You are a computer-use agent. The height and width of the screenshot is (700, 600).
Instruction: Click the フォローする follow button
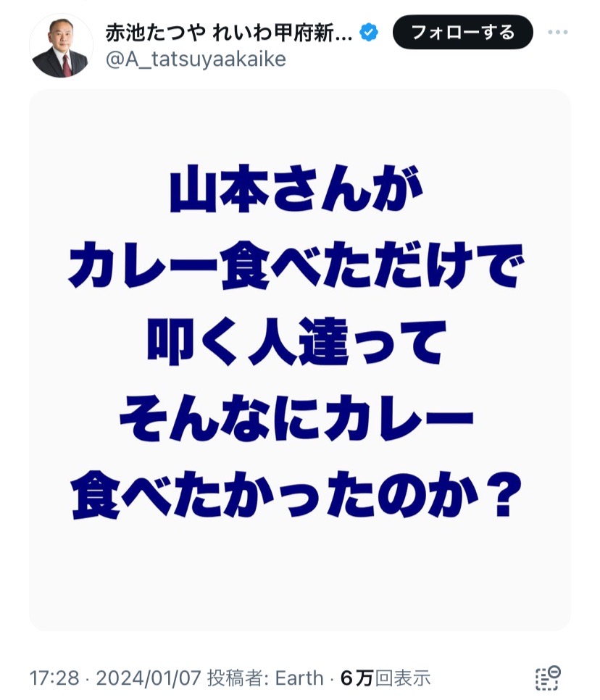tap(462, 32)
